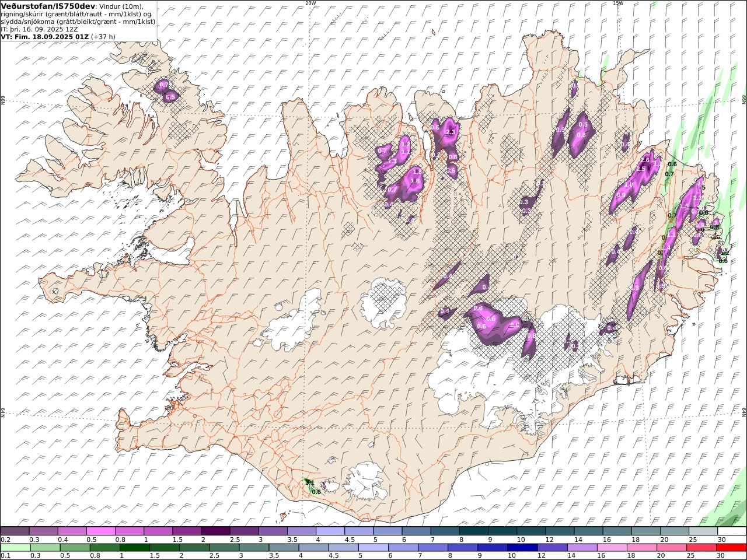Pick the bright red swatch after 30, lower legend row

(731, 548)
